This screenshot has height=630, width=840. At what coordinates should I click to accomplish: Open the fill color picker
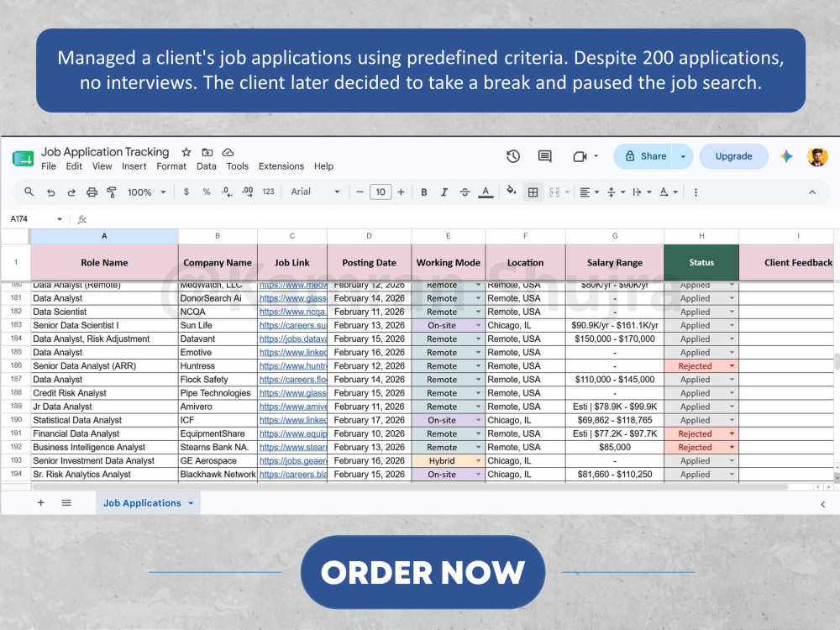point(512,192)
